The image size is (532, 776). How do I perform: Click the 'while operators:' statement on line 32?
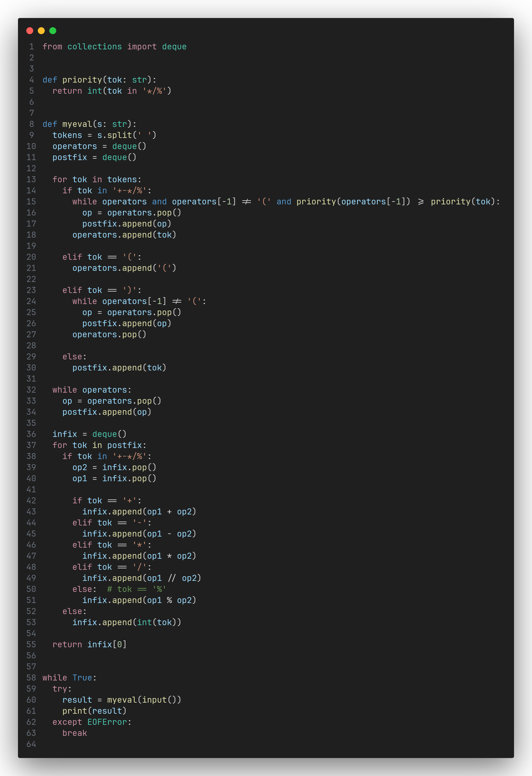click(92, 390)
